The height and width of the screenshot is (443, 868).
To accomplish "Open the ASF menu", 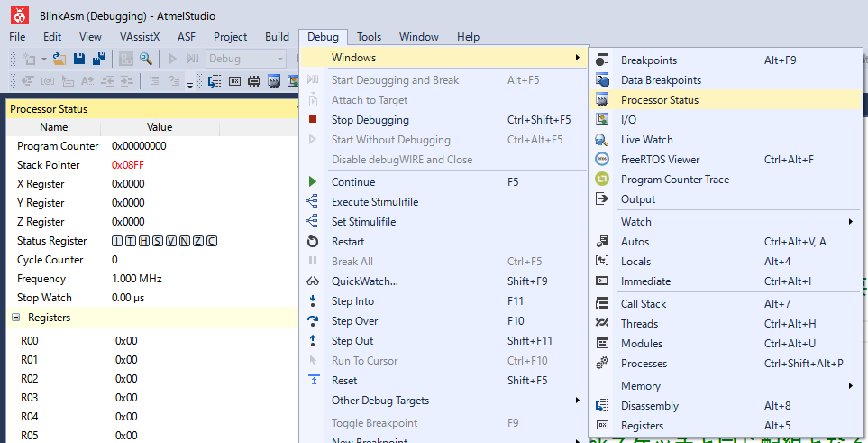I will click(x=187, y=37).
